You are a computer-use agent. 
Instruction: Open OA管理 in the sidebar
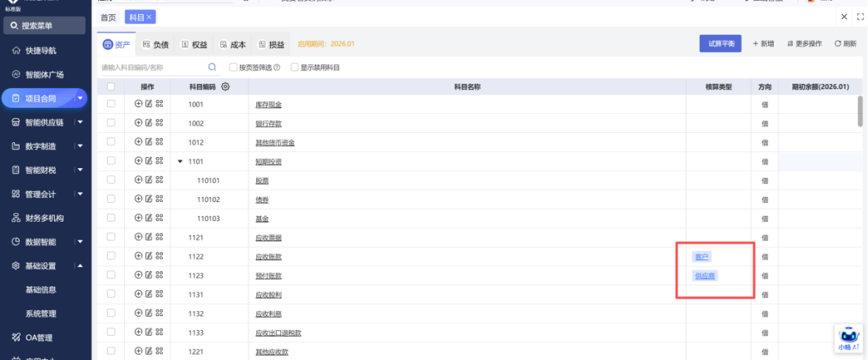[x=38, y=337]
